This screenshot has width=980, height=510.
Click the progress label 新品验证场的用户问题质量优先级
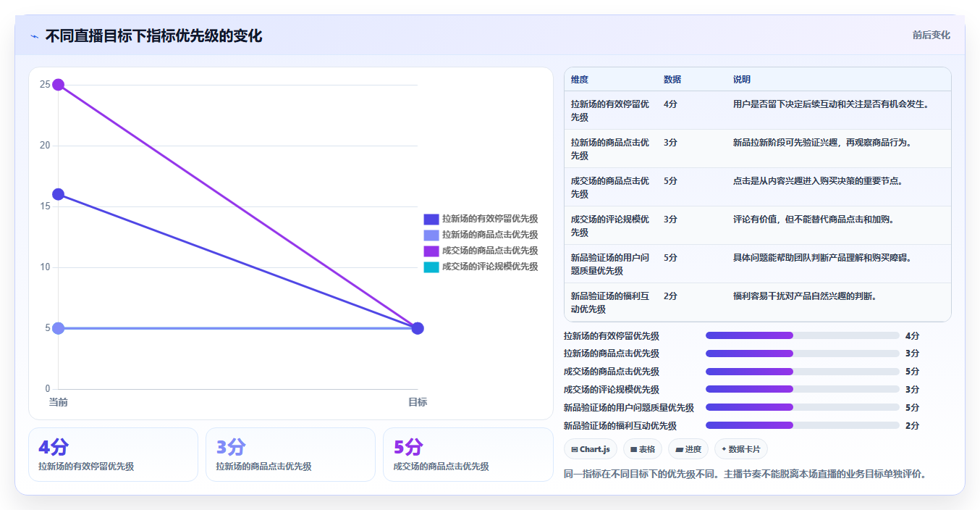[629, 408]
